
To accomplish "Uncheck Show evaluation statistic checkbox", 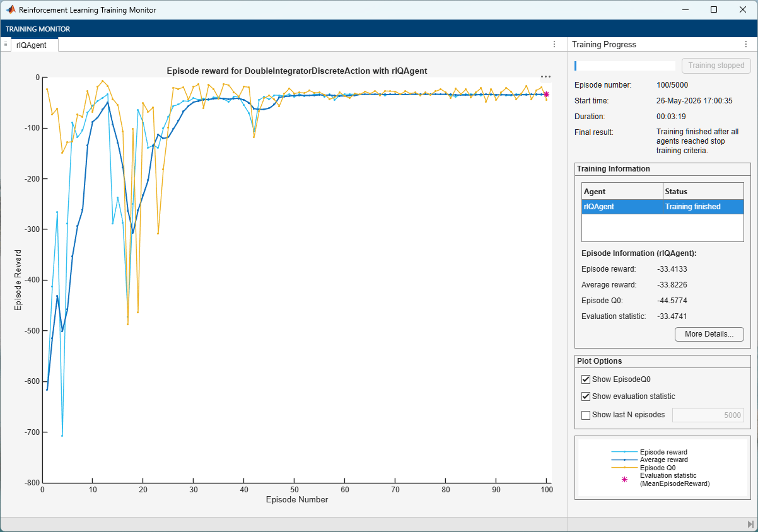I will pos(586,396).
